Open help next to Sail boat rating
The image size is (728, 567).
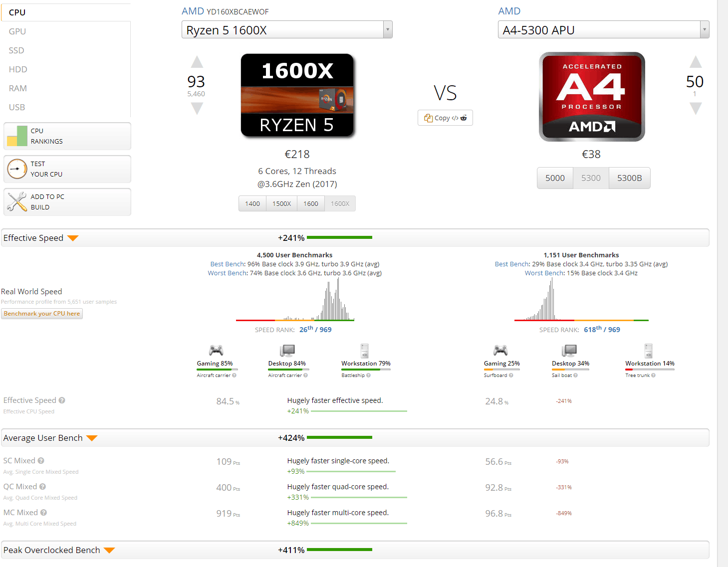pos(575,376)
